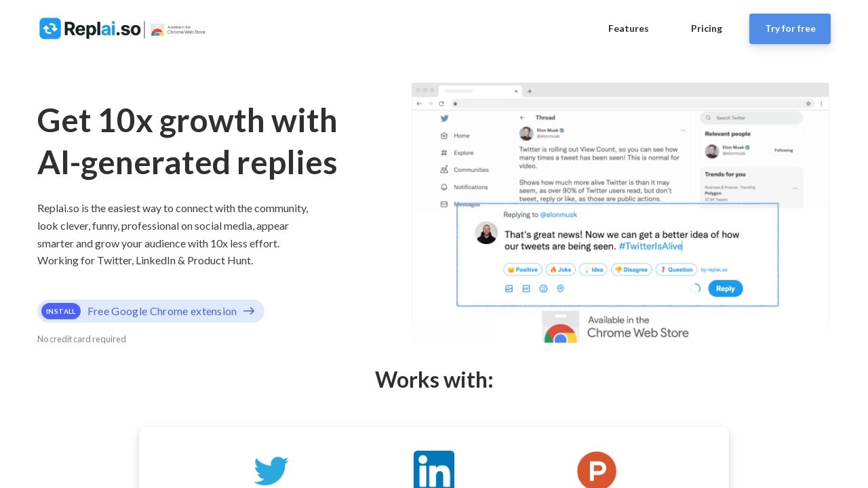This screenshot has width=868, height=488.
Task: Click the Product Hunt icon under Works with
Action: (597, 470)
